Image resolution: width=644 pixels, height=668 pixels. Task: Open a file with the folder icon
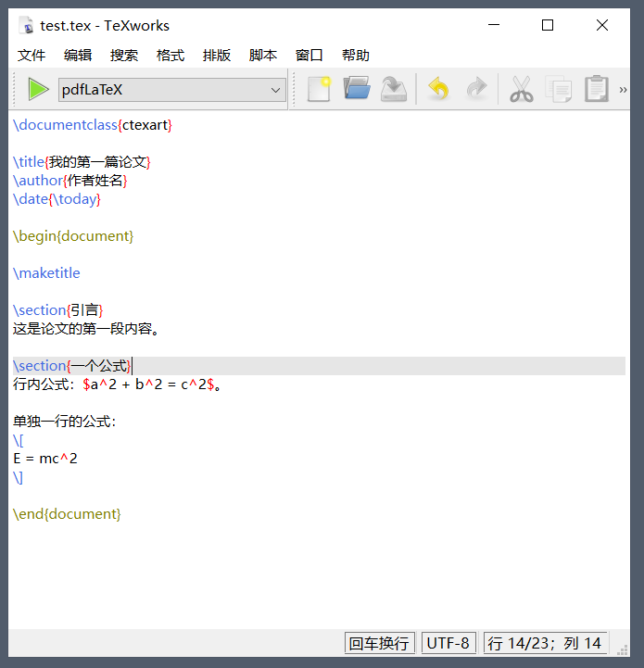(x=357, y=89)
